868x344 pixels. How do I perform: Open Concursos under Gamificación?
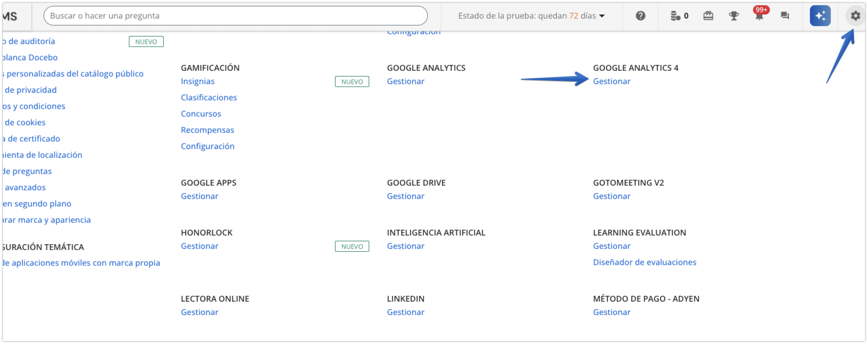[x=201, y=113]
